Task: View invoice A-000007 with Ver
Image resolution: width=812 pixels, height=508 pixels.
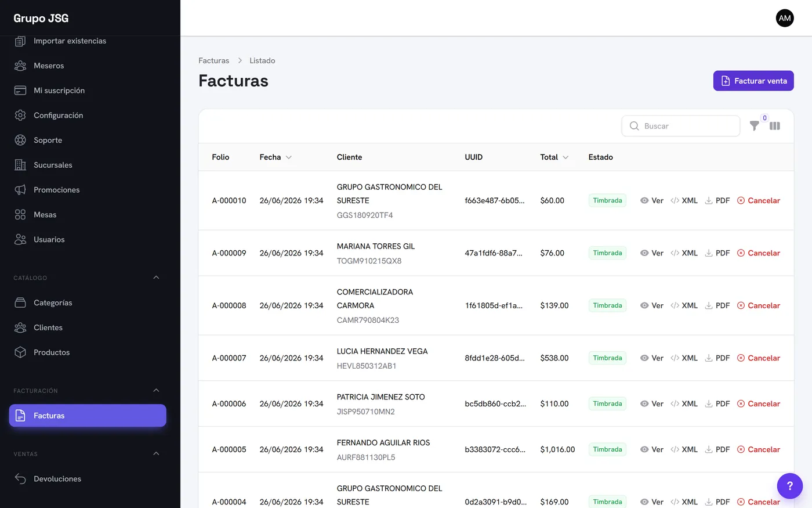Action: (652, 358)
